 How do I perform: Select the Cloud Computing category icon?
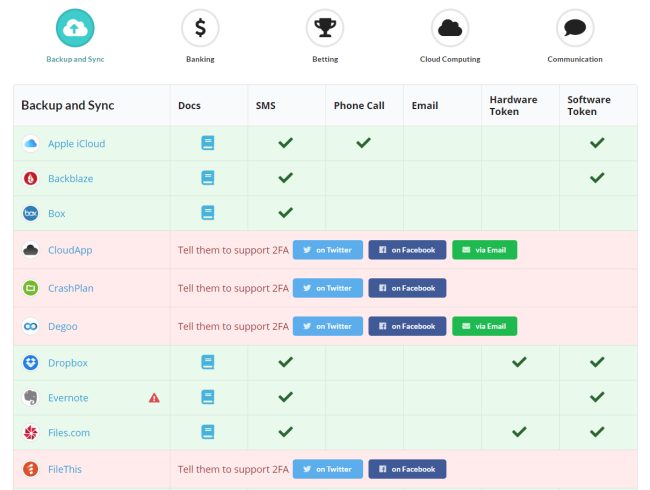[450, 28]
